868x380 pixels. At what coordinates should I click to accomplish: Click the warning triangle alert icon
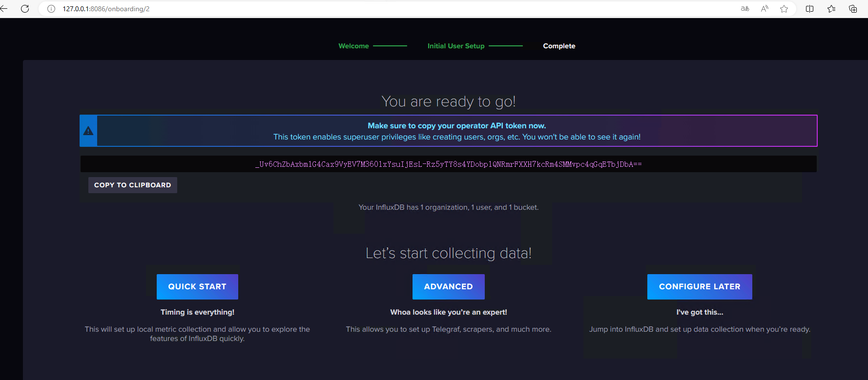88,131
